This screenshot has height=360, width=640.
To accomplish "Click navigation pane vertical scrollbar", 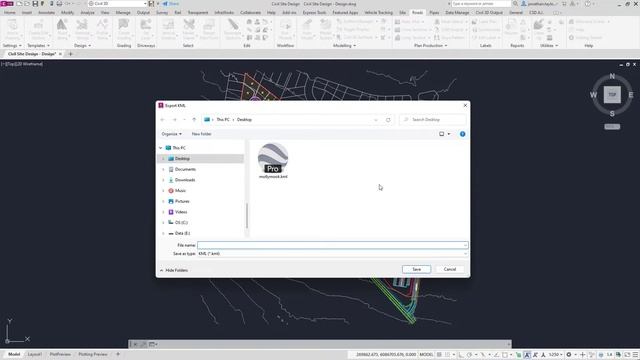I will pyautogui.click(x=247, y=216).
